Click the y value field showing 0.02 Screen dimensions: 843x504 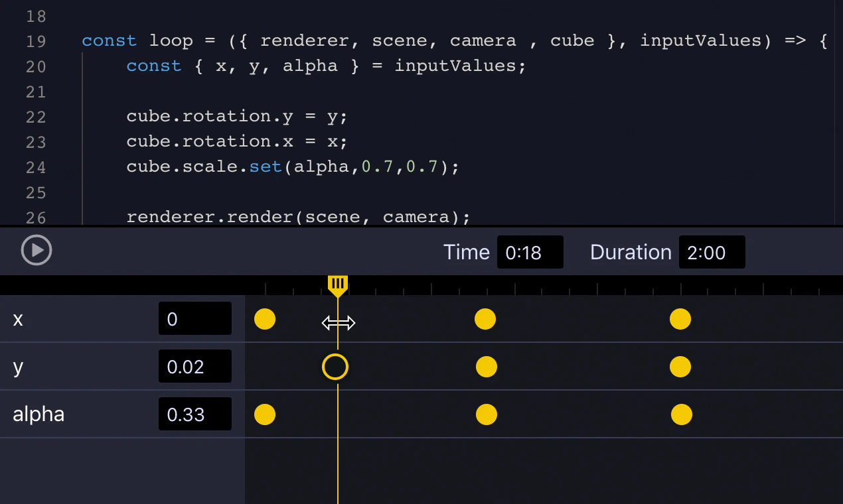click(x=194, y=366)
